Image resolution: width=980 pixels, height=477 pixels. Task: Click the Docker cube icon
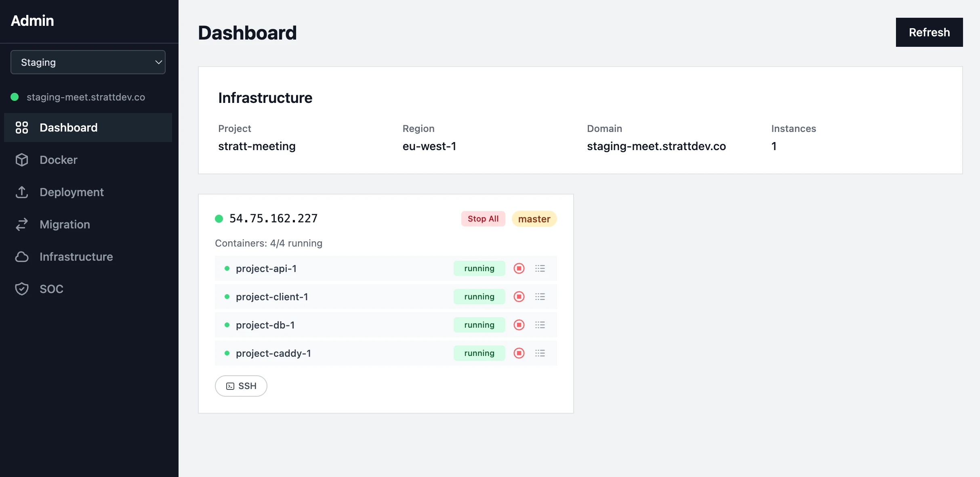pos(22,160)
